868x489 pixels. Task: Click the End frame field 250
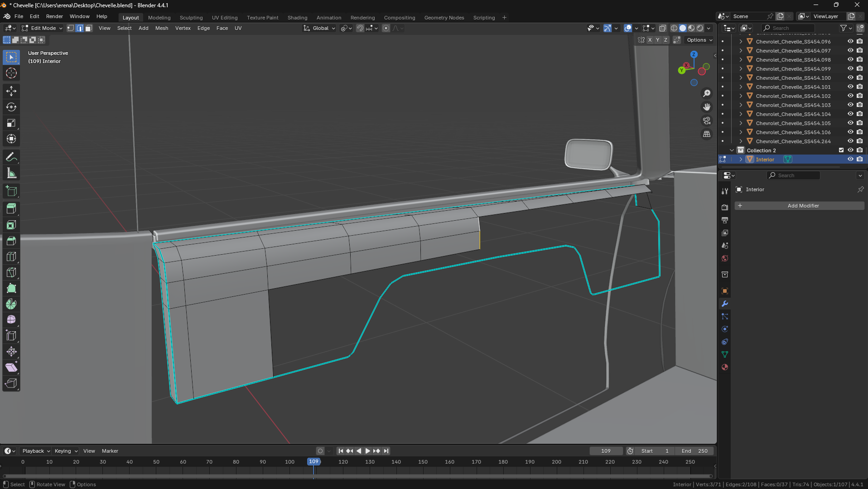[694, 451]
